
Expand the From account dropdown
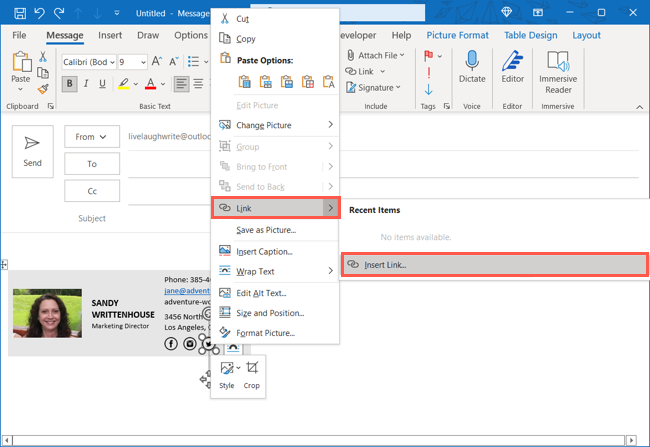tap(91, 137)
